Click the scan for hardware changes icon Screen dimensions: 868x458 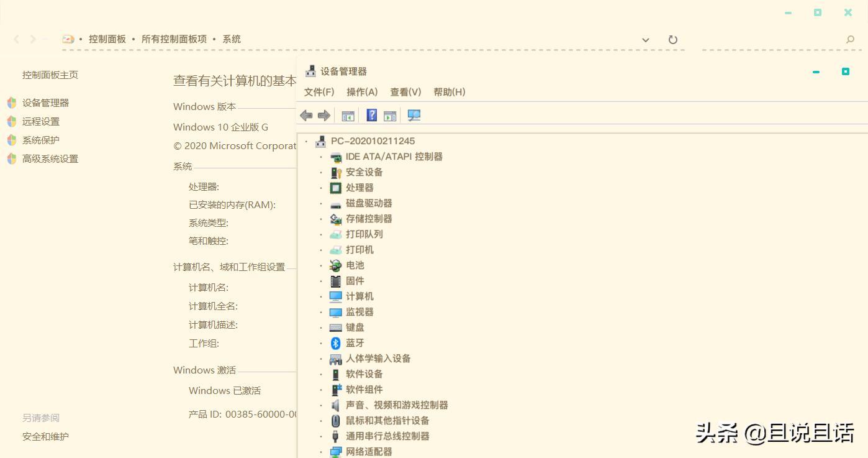[x=414, y=116]
